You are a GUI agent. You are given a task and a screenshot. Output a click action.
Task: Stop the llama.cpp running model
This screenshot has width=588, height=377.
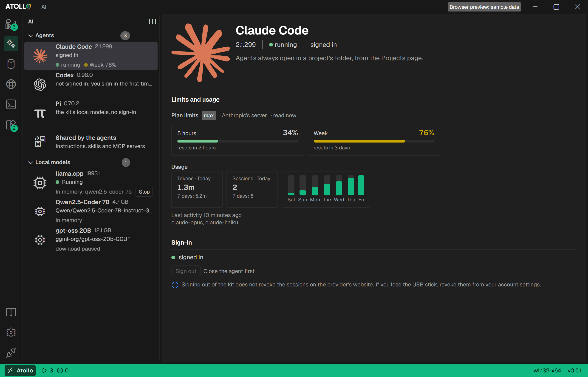[144, 192]
